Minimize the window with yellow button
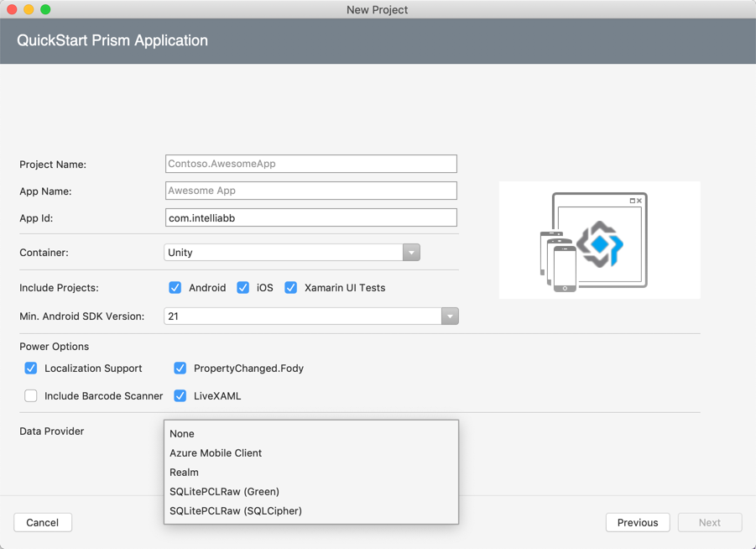Screen dimensions: 756x549 point(29,9)
